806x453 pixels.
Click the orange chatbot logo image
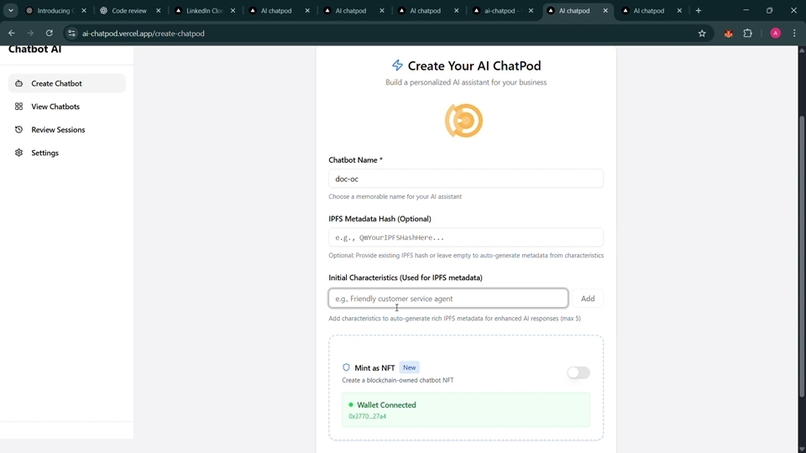click(464, 121)
